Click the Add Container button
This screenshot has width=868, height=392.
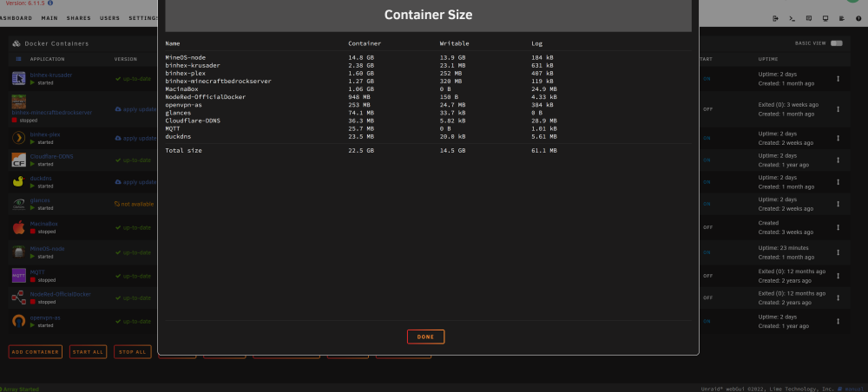(35, 351)
